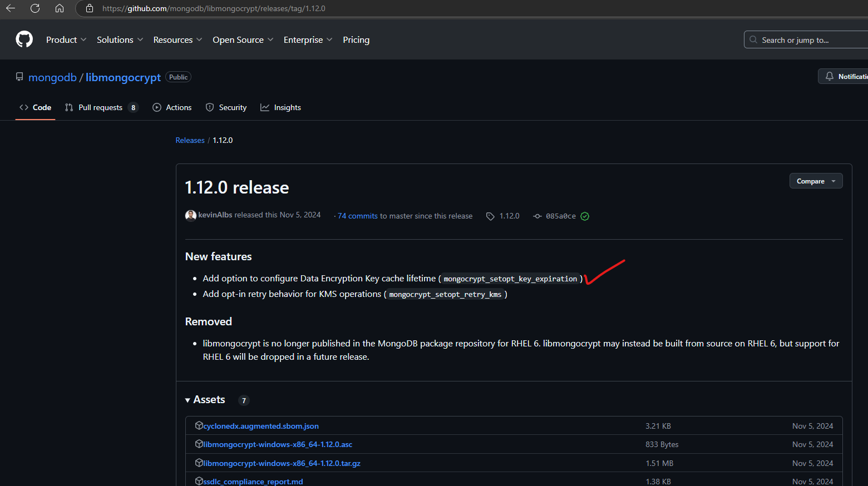
Task: Click the browser back arrow
Action: [x=11, y=8]
